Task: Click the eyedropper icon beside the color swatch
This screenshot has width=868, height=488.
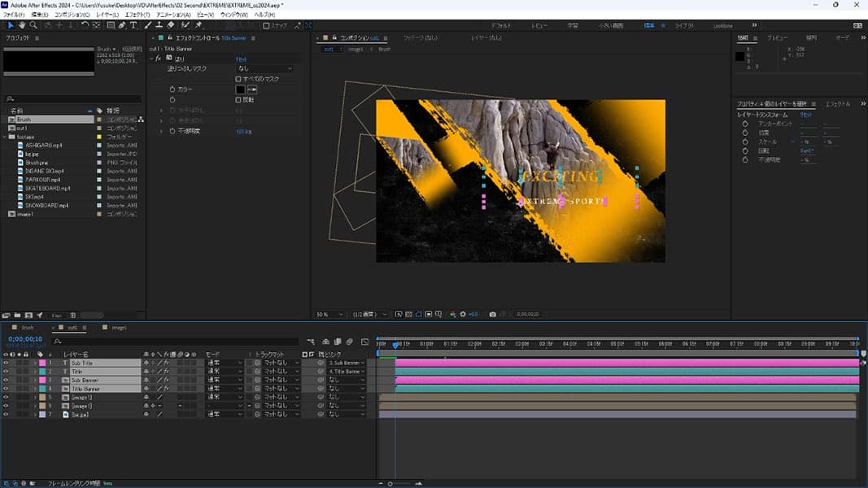Action: [x=252, y=89]
